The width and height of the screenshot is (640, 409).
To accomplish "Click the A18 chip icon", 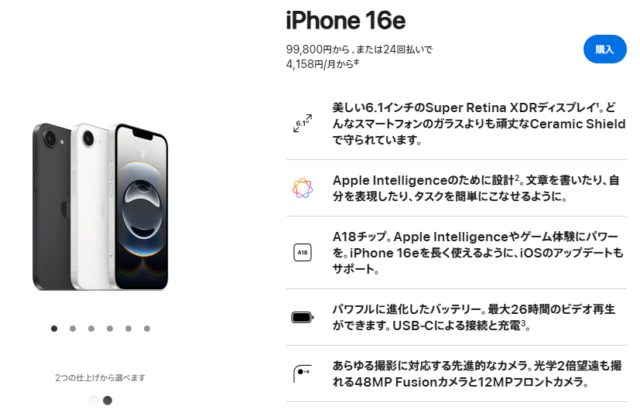I will click(x=302, y=252).
